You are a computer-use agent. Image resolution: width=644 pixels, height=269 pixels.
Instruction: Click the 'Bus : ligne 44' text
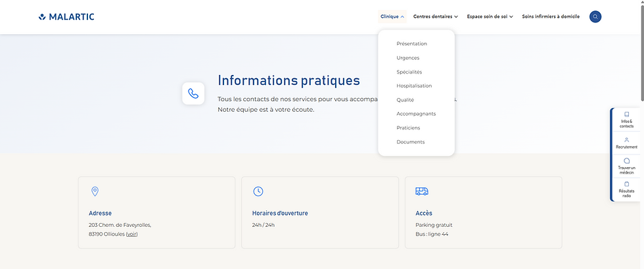(432, 234)
